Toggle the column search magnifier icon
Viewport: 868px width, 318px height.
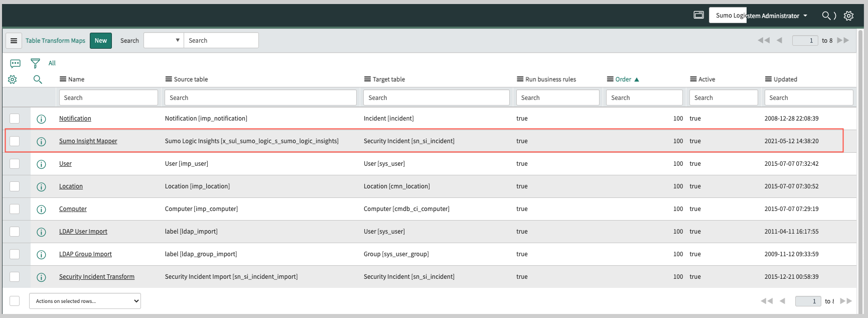pos(38,79)
